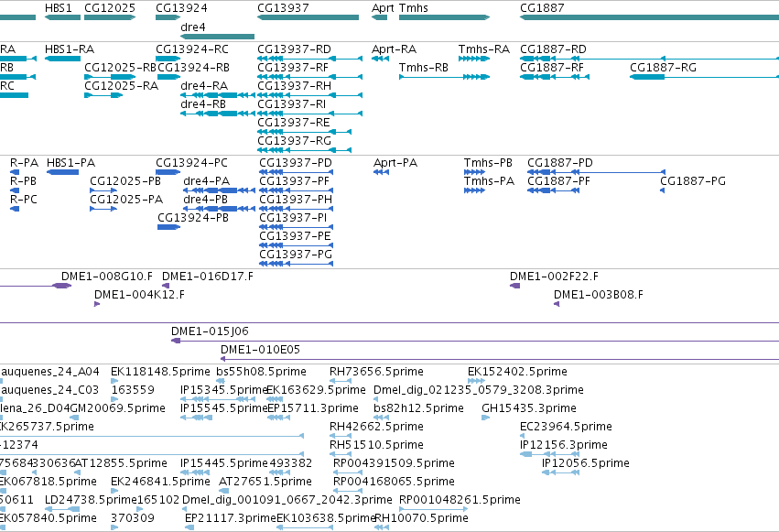
Task: Select transcript CG1887-RF
Action: [x=555, y=77]
